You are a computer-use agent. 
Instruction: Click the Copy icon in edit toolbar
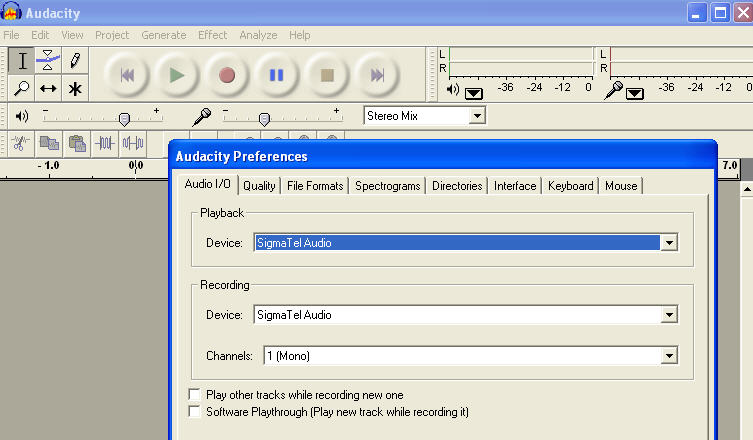pyautogui.click(x=49, y=143)
